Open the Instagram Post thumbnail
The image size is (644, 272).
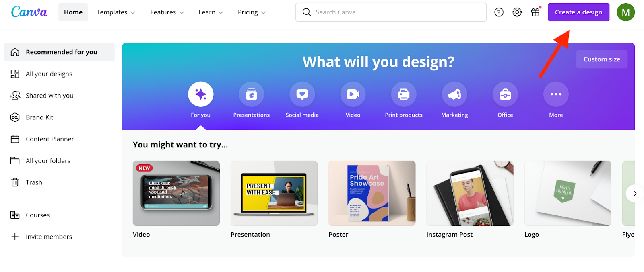pyautogui.click(x=470, y=193)
